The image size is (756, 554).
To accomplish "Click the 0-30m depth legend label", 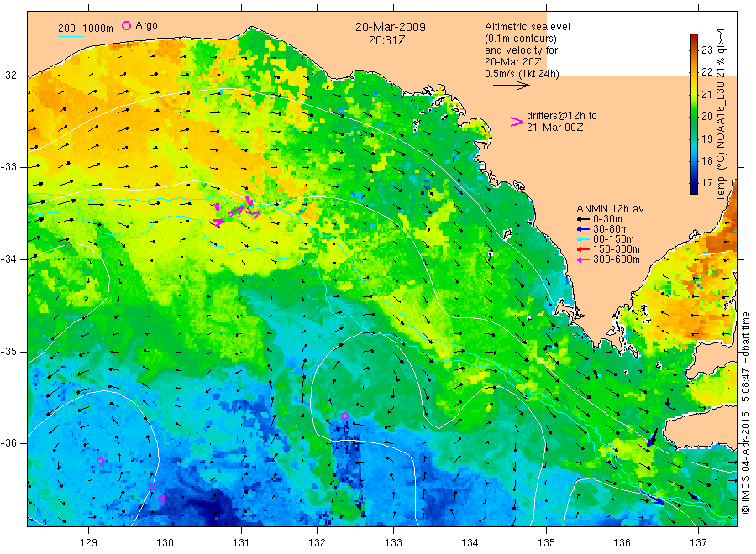I will [607, 219].
